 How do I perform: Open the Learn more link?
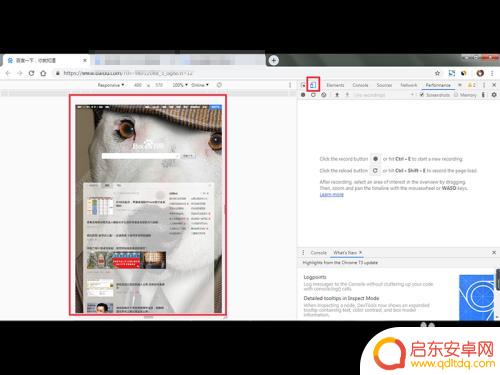pyautogui.click(x=331, y=195)
